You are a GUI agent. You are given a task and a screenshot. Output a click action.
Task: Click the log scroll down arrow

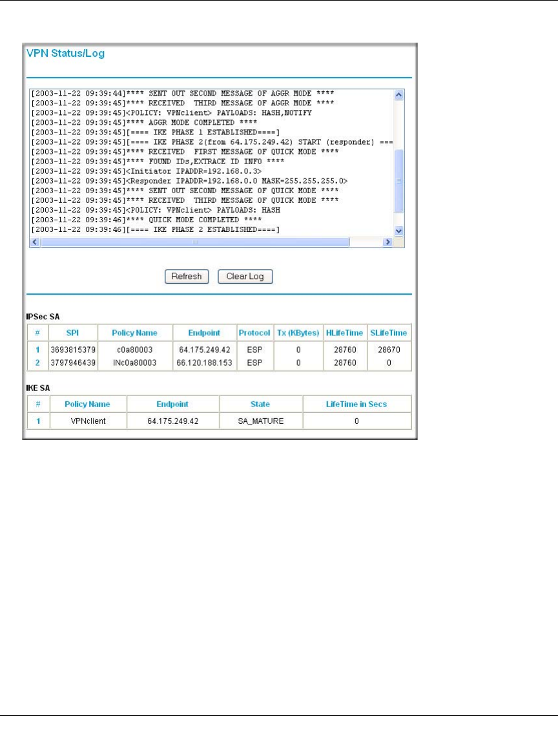pyautogui.click(x=399, y=231)
